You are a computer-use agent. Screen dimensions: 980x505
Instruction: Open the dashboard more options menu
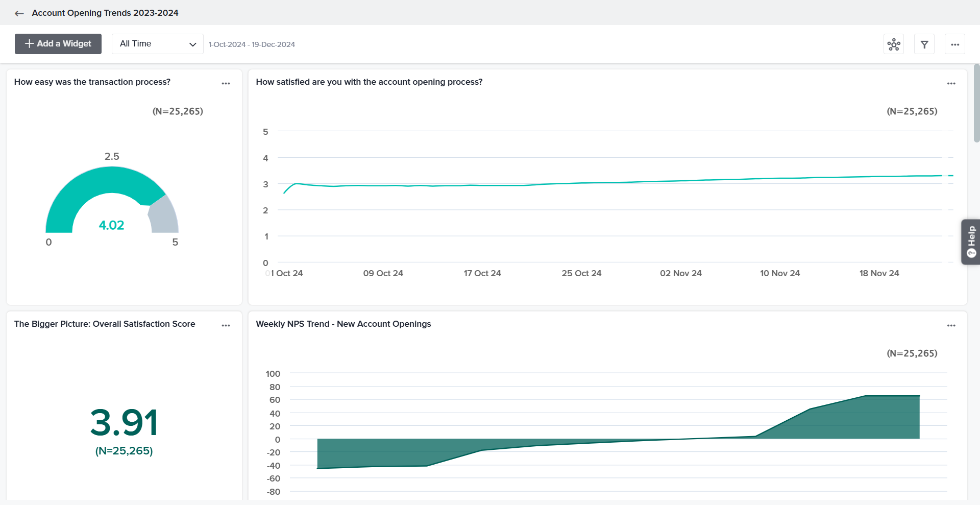(x=955, y=44)
